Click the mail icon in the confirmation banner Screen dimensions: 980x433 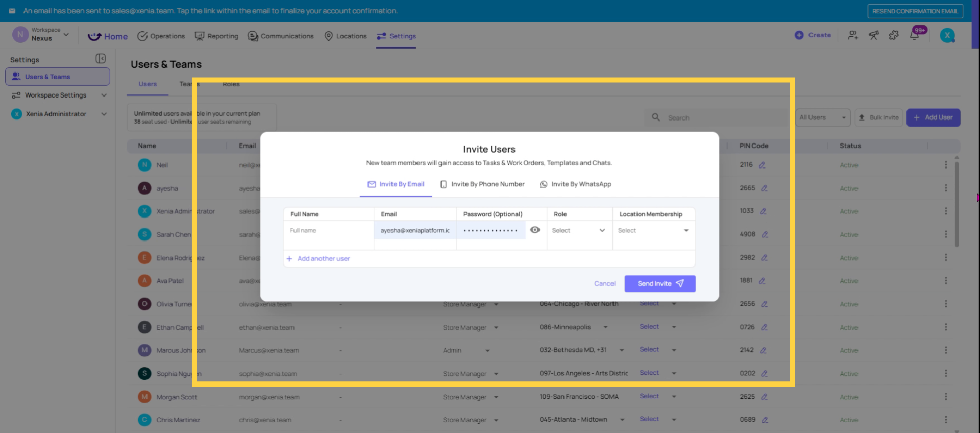[12, 11]
